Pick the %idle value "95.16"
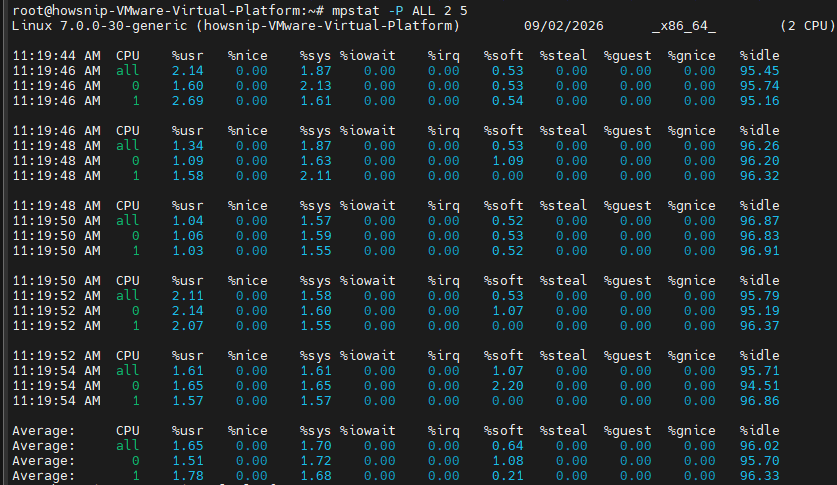837x485 pixels. (x=760, y=100)
